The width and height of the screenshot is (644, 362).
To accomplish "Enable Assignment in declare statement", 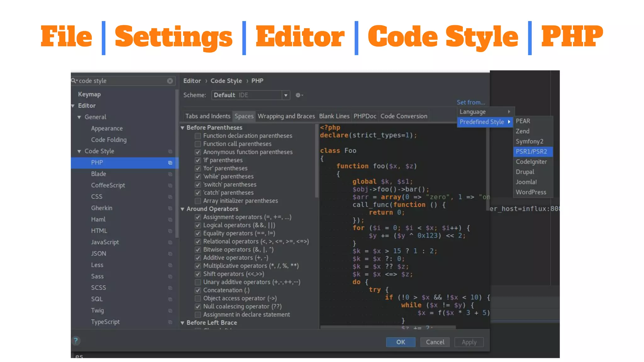I will click(x=198, y=315).
